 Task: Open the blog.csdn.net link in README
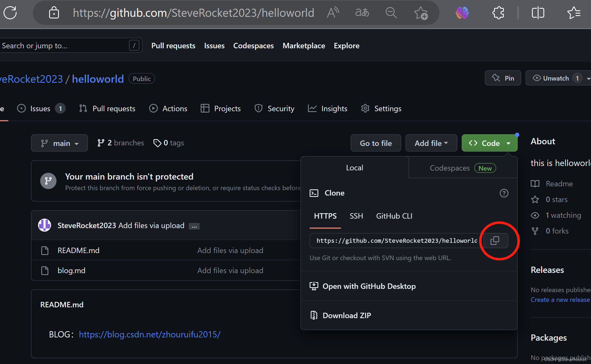[150, 334]
